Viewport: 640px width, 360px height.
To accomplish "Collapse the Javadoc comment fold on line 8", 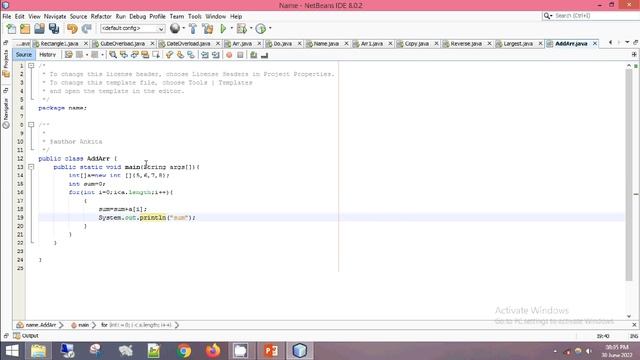I will point(31,124).
